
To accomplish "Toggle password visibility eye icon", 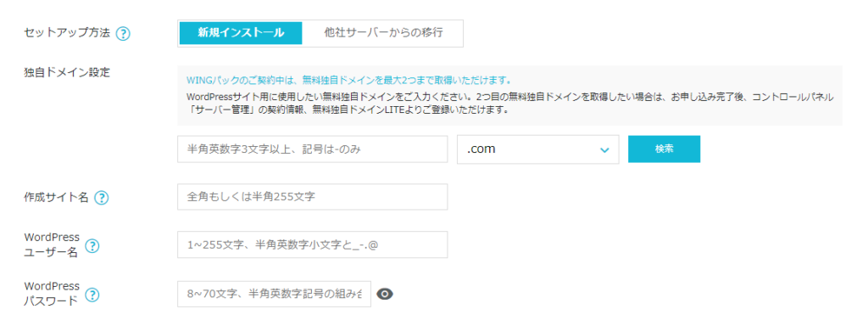I will 385,295.
